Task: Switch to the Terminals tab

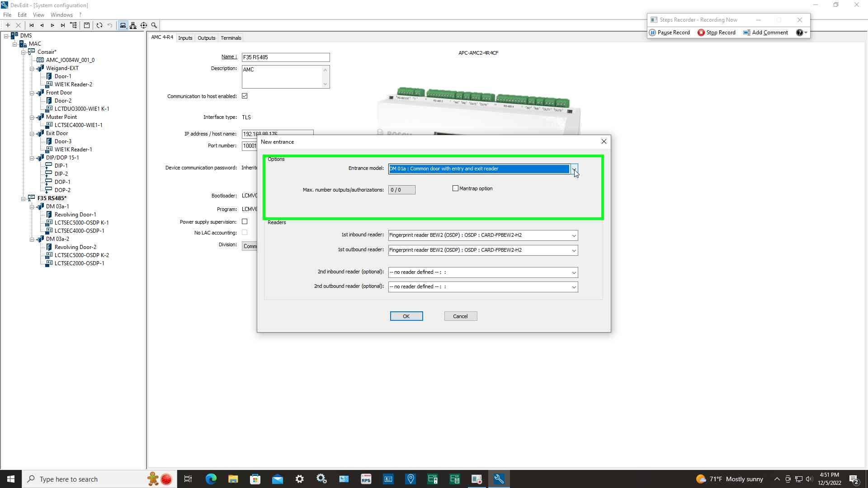Action: pos(231,38)
